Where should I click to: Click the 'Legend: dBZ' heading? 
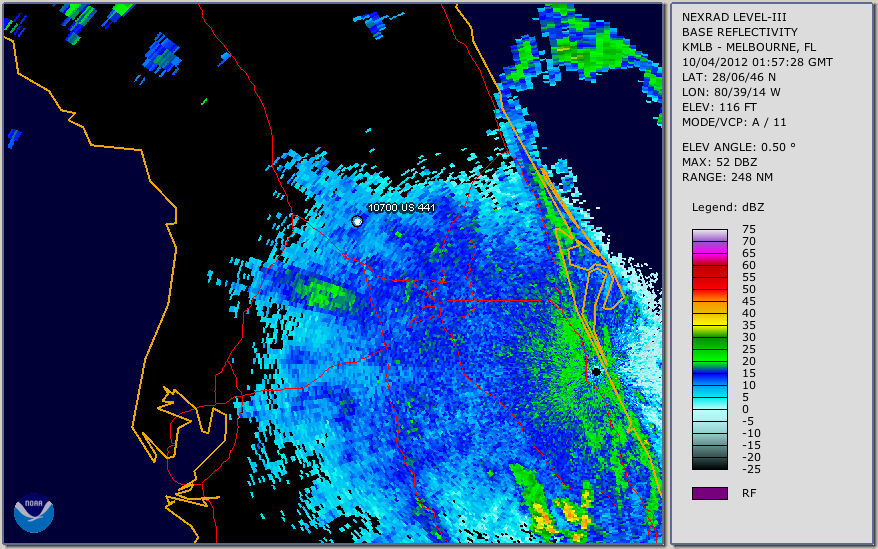point(728,207)
